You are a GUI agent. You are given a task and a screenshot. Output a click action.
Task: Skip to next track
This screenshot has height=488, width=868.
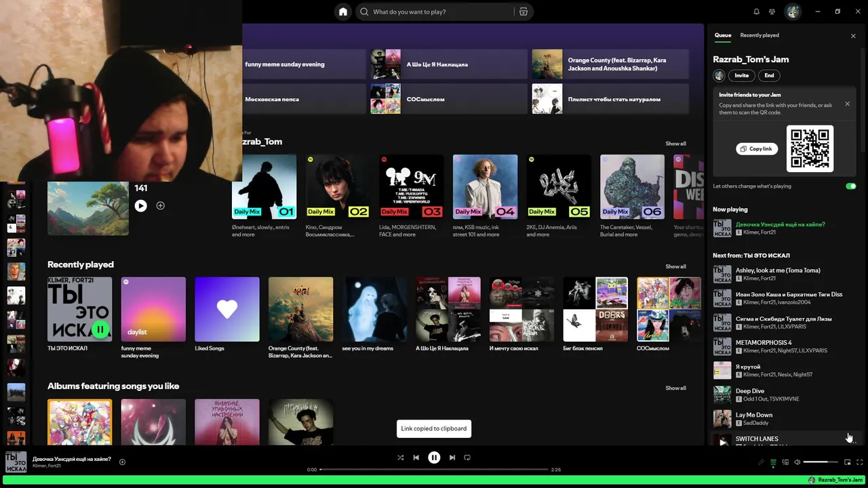coord(452,457)
